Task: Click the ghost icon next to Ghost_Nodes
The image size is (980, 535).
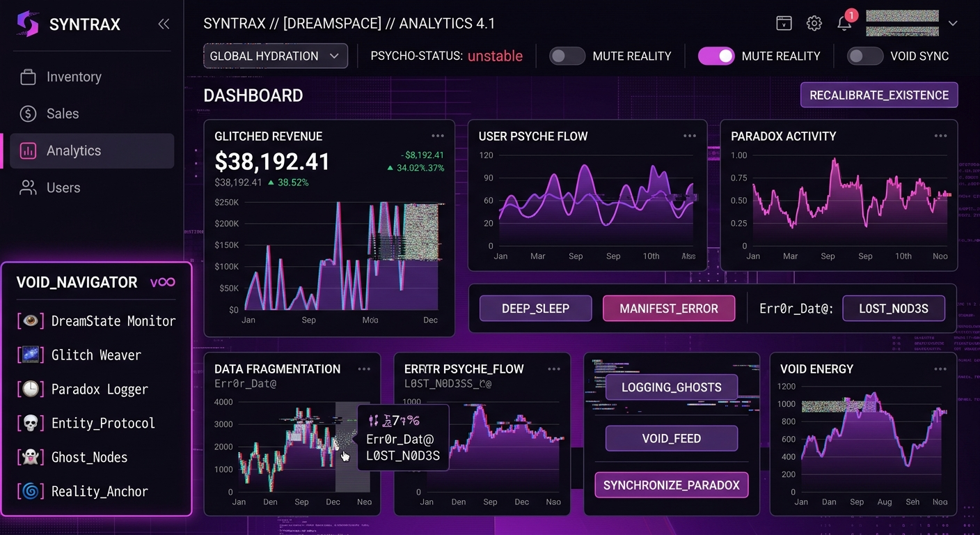Action: [31, 457]
